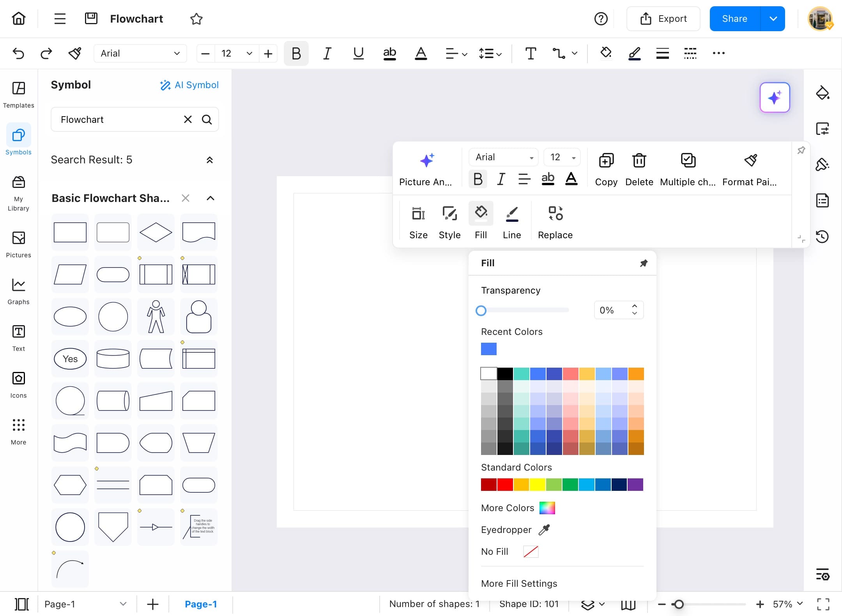
Task: Pick the purple standard color swatch
Action: pos(635,485)
